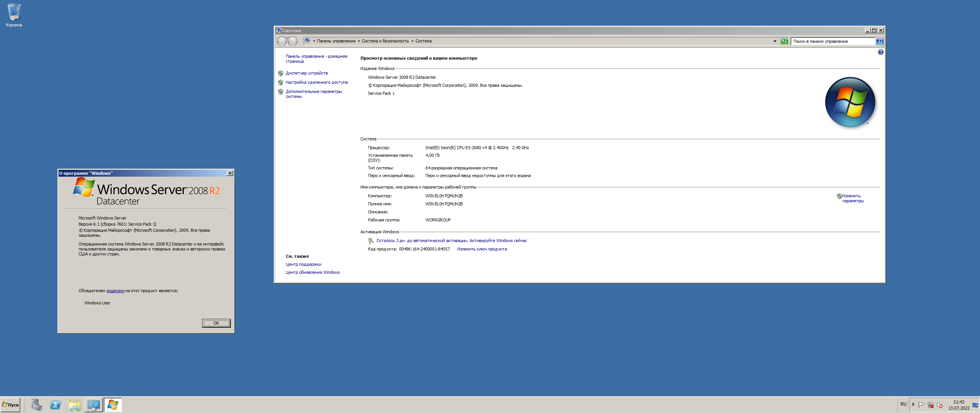Click the WORKGROUP value text
Screen dimensions: 980x413
click(x=438, y=220)
